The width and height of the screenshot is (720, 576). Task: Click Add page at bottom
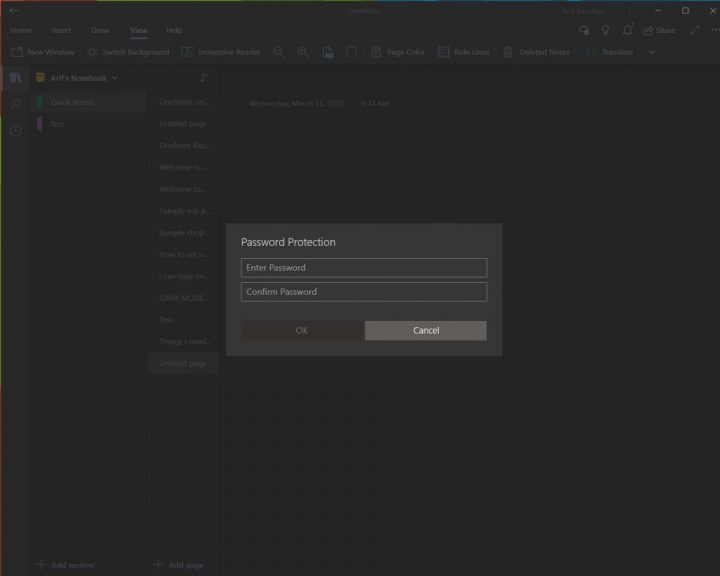tap(179, 565)
